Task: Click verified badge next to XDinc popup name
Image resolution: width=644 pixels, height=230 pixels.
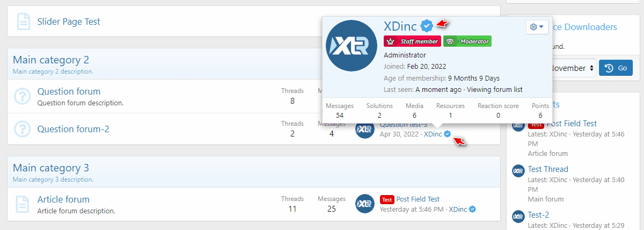Action: 427,26
